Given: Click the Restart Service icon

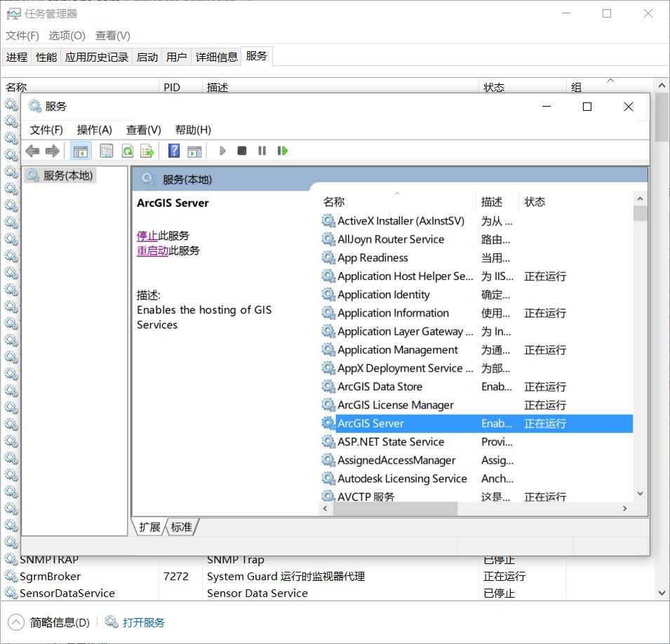Looking at the screenshot, I should (283, 151).
